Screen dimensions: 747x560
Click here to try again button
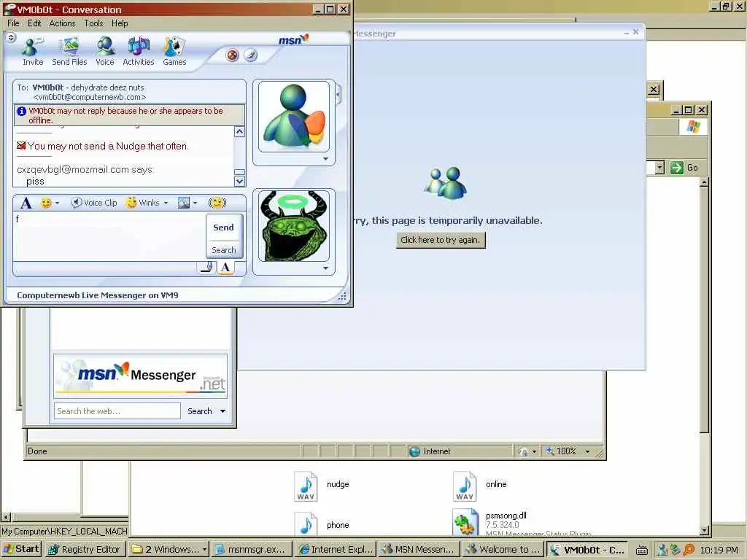441,240
